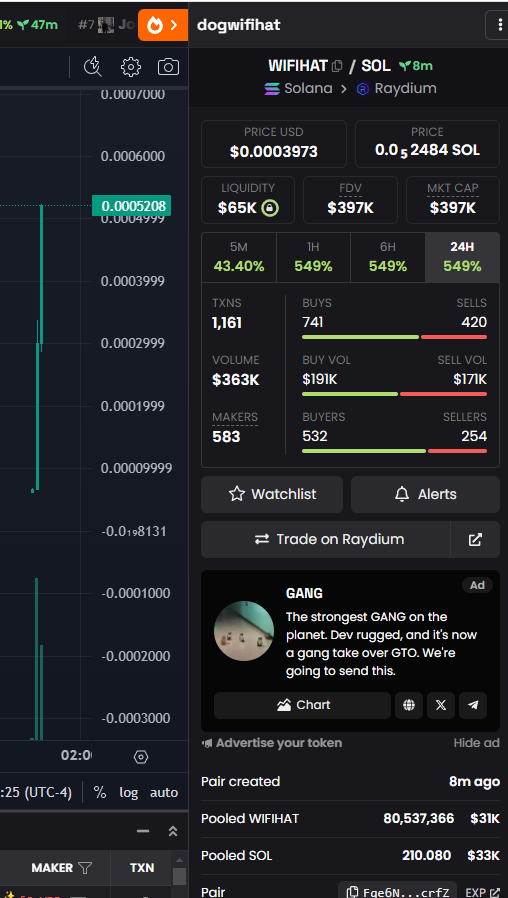Image resolution: width=508 pixels, height=898 pixels.
Task: Open Raydium in new window icon
Action: pyautogui.click(x=475, y=539)
